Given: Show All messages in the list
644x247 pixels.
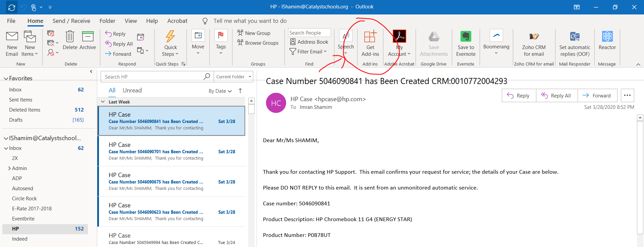Looking at the screenshot, I should (x=112, y=90).
